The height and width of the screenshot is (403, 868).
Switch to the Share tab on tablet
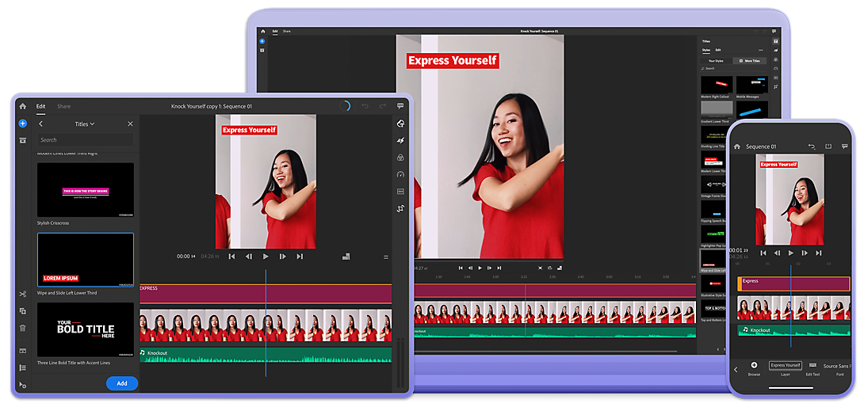tap(63, 106)
